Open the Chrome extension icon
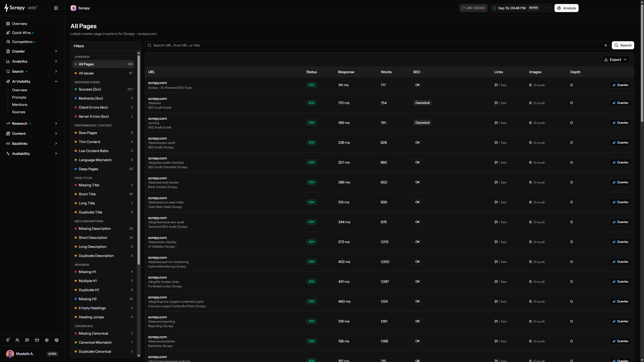644x362 pixels. pos(57,340)
